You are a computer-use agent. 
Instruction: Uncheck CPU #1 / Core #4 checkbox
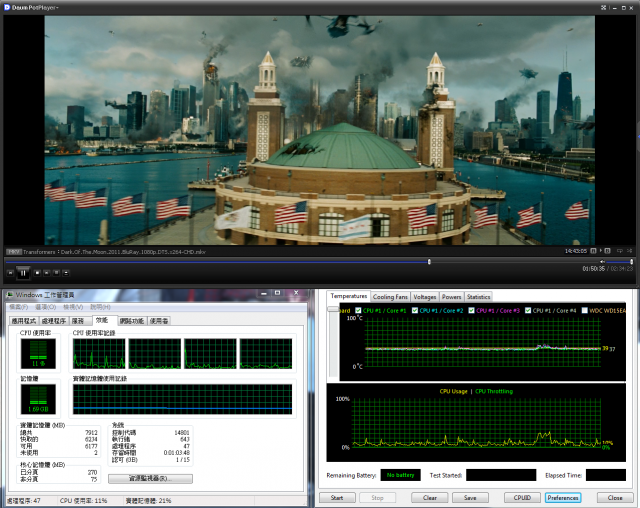[528, 311]
